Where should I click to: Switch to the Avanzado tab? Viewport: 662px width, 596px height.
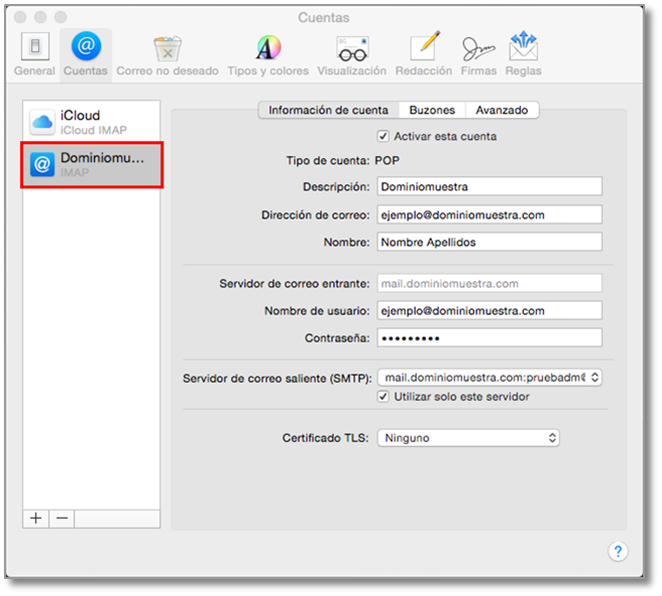pyautogui.click(x=502, y=110)
